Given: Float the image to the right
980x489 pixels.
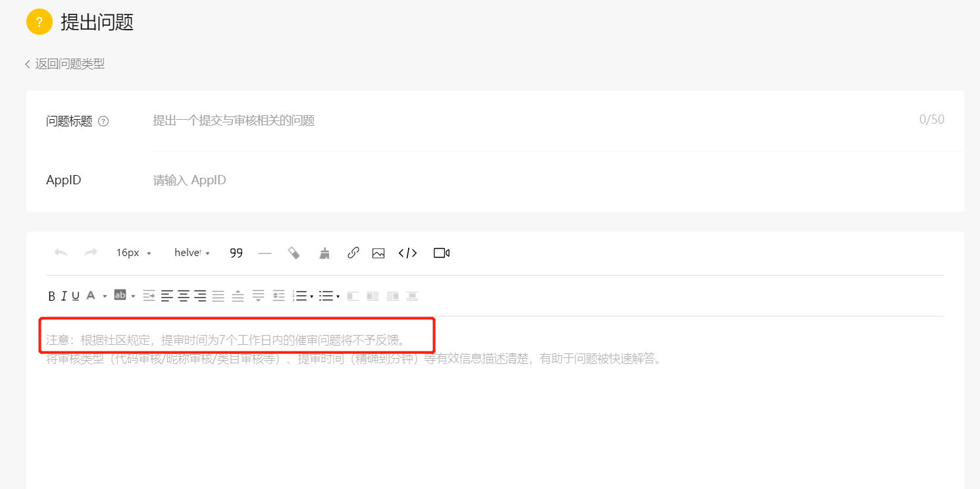Looking at the screenshot, I should (x=393, y=296).
